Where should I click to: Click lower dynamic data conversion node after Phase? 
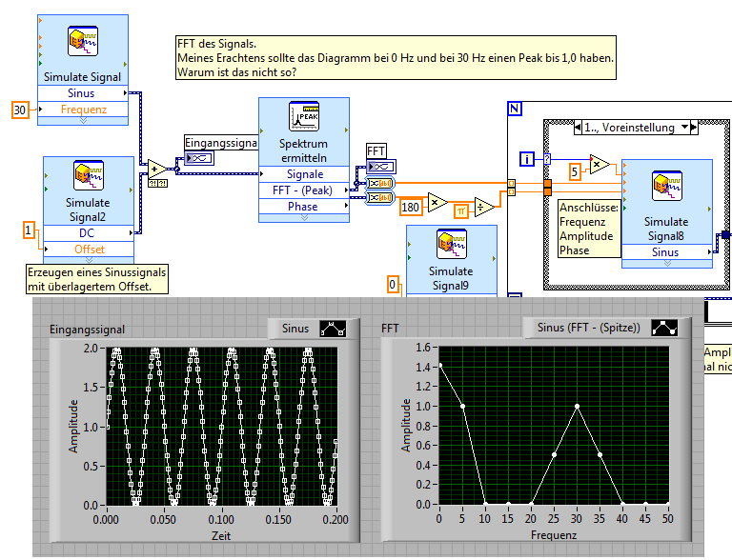(380, 198)
